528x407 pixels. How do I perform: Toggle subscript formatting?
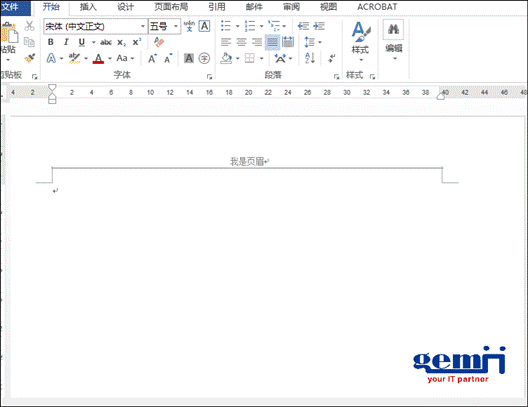(x=122, y=42)
